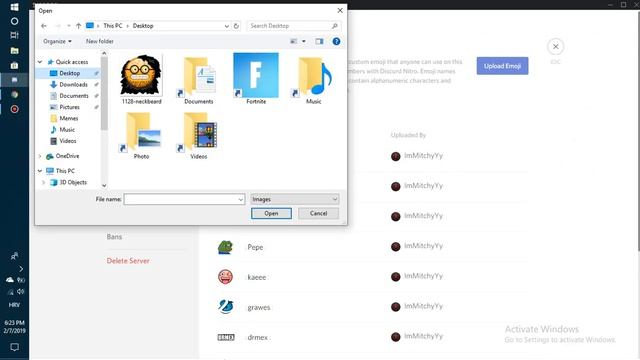Viewport: 640px width, 360px height.
Task: Click the grawes emoji icon
Action: (225, 307)
